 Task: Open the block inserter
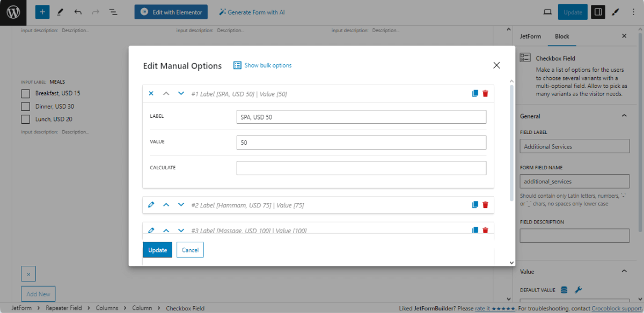pyautogui.click(x=42, y=11)
